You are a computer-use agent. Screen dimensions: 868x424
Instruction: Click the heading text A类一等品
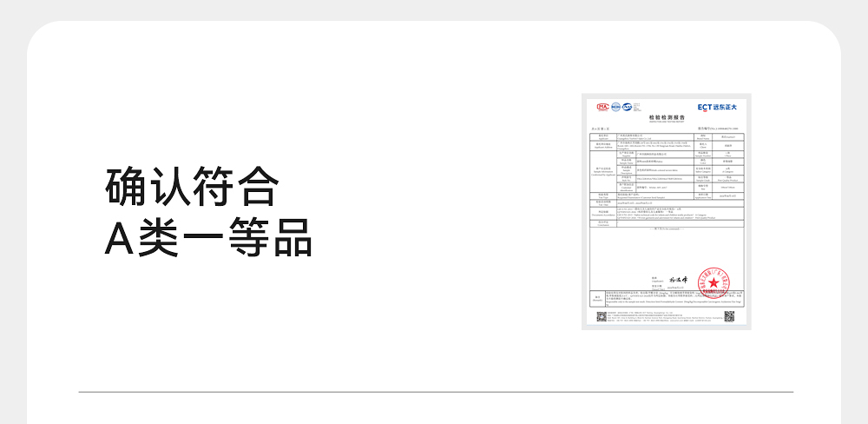pyautogui.click(x=208, y=237)
